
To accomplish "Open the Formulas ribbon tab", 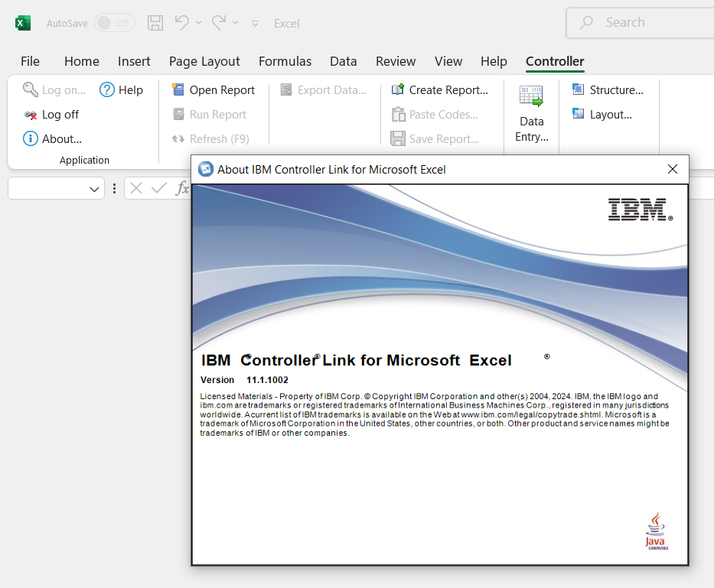I will [x=285, y=61].
